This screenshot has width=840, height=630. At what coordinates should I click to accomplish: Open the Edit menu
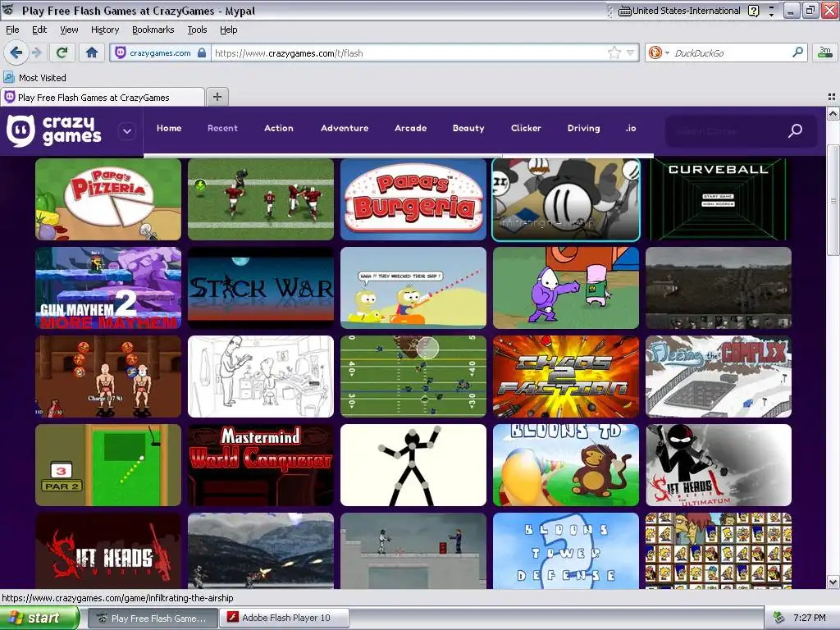pyautogui.click(x=39, y=30)
